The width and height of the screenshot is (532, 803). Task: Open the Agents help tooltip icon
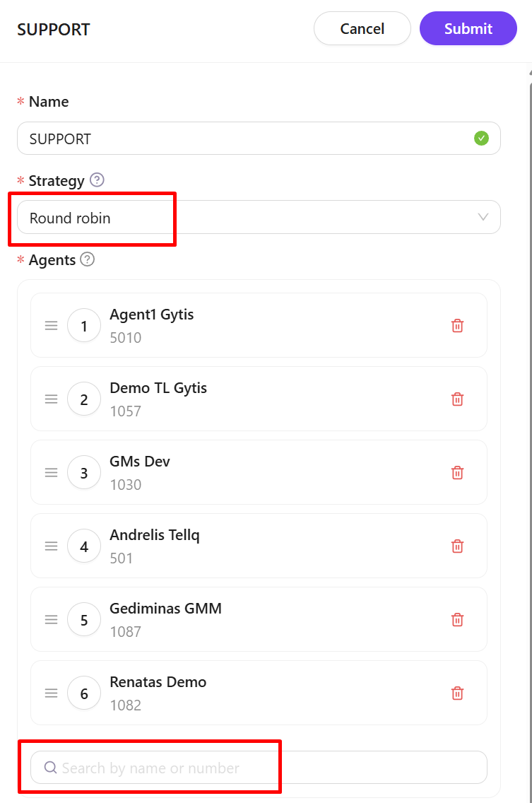point(88,259)
